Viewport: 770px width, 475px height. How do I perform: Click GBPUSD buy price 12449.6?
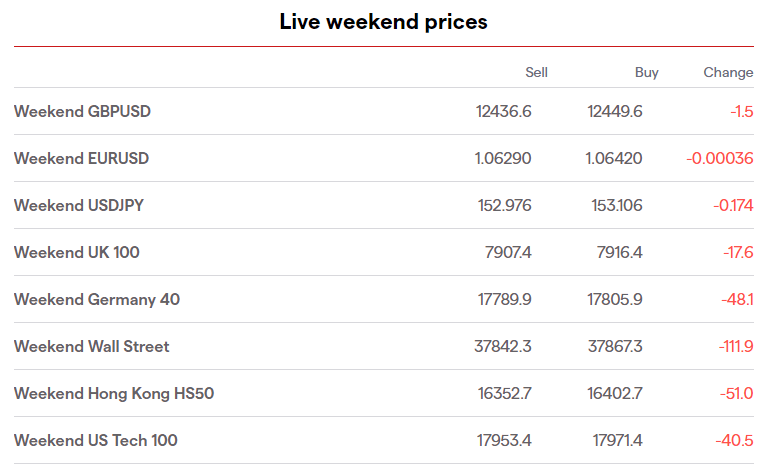[x=615, y=111]
